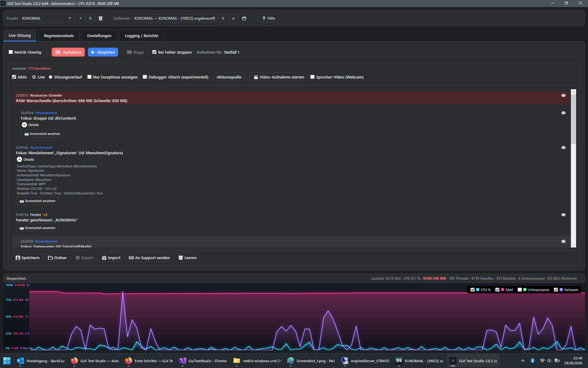Delete project using trash icon
The width and height of the screenshot is (588, 368).
click(100, 18)
